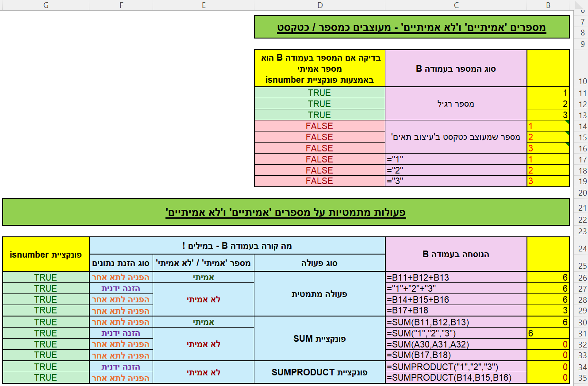Click the cell containing formula =SUM("1","2","3")
Screen dimensions: 588x386
click(456, 333)
